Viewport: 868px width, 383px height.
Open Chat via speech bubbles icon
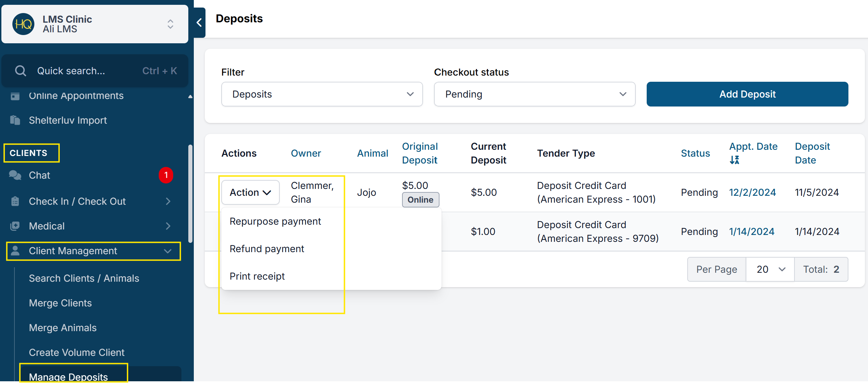point(15,175)
